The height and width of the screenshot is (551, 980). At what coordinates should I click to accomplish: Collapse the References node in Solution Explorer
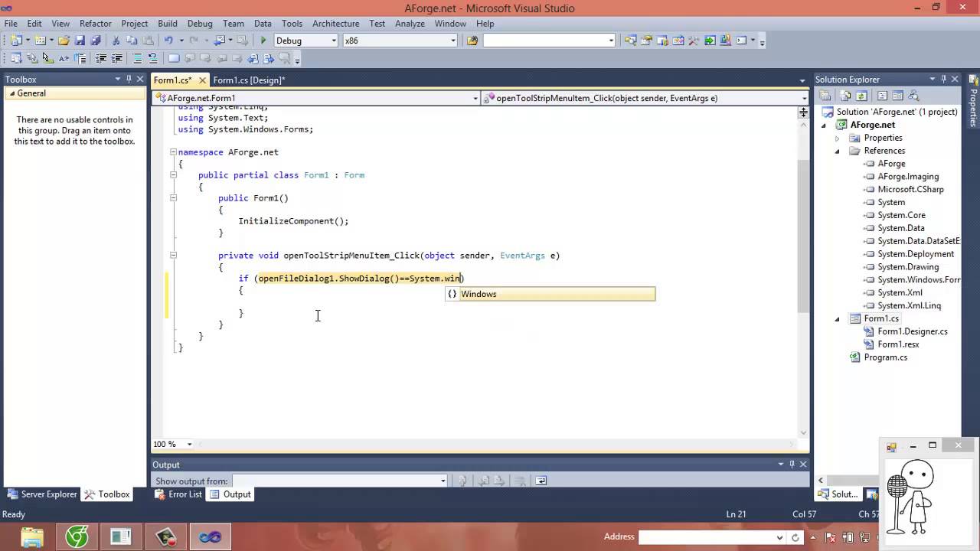[x=837, y=151]
